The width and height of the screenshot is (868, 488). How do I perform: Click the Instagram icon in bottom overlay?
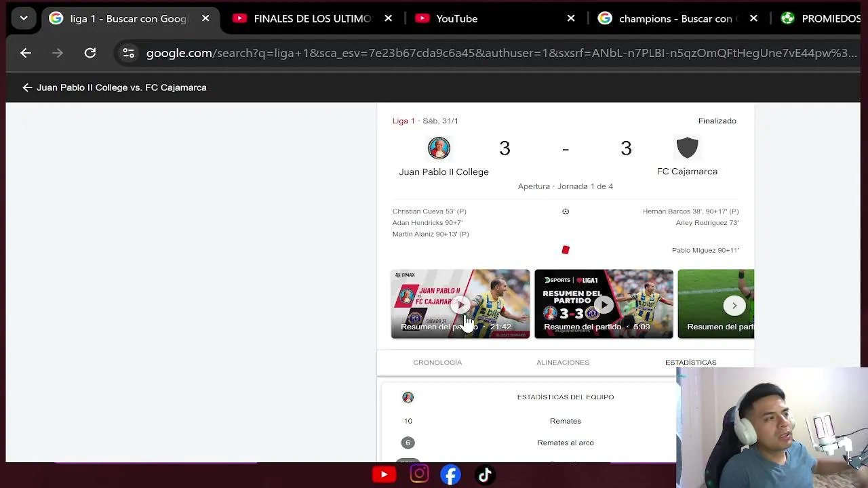pos(419,474)
